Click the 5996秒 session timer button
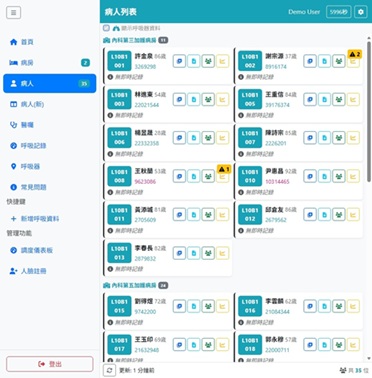The image size is (372, 378). tap(338, 12)
